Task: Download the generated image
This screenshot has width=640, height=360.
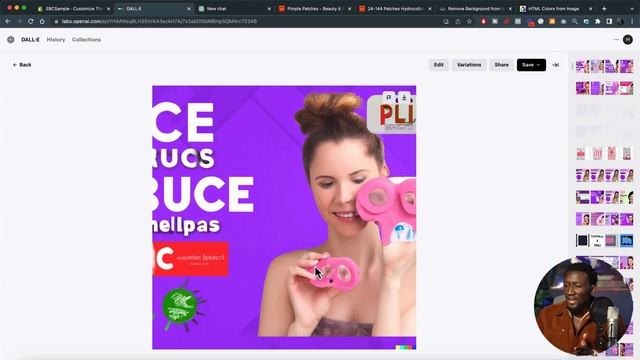Action: 404,97
